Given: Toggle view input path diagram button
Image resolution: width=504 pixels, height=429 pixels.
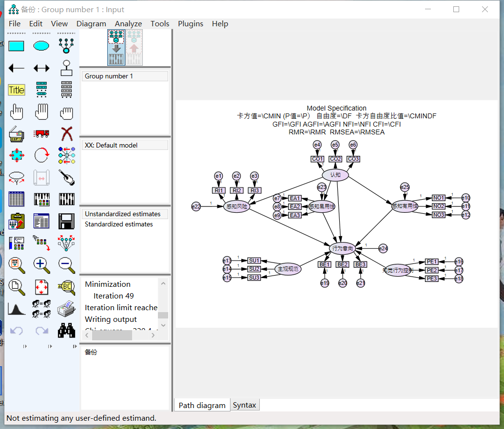Looking at the screenshot, I should [116, 47].
